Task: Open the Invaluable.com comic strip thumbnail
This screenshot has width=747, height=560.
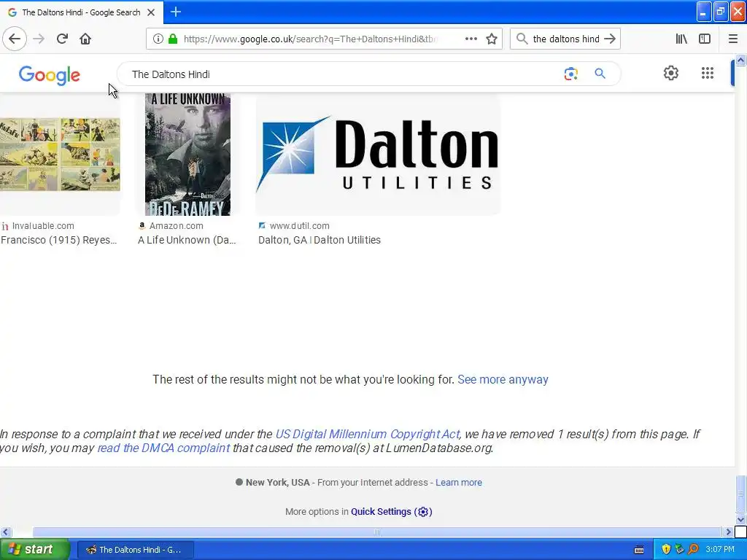Action: pyautogui.click(x=60, y=155)
